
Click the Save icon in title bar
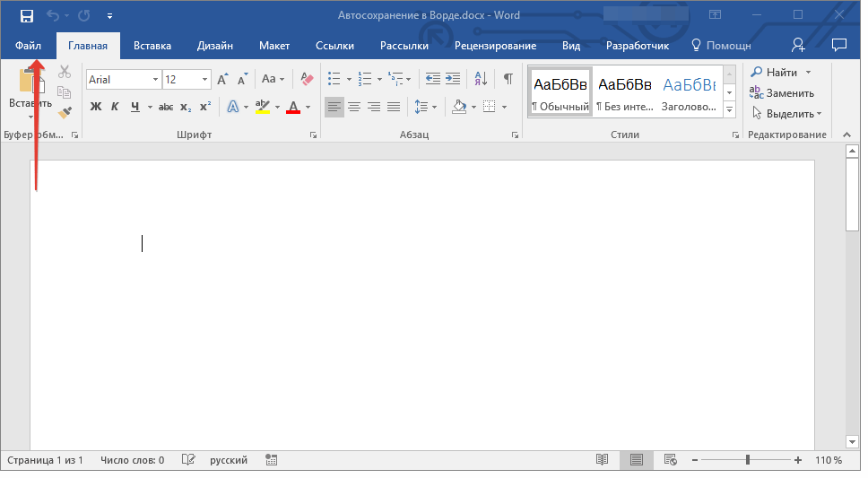[x=26, y=15]
